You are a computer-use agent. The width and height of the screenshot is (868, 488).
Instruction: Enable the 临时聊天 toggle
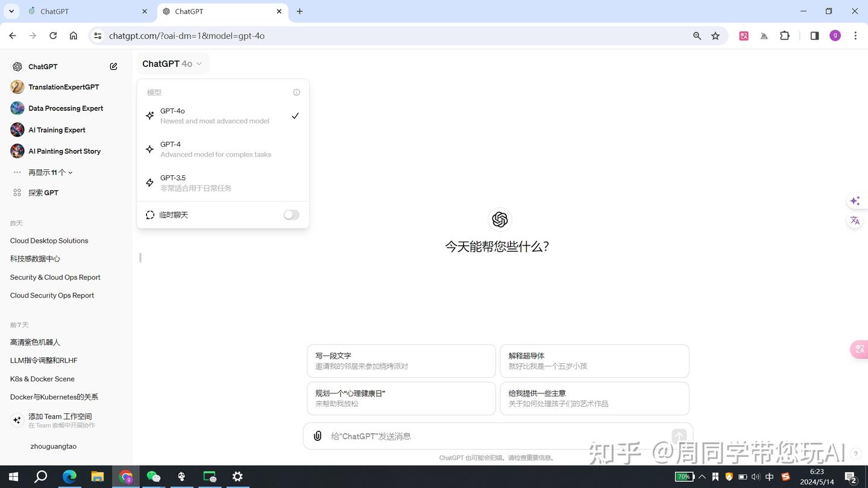tap(290, 214)
